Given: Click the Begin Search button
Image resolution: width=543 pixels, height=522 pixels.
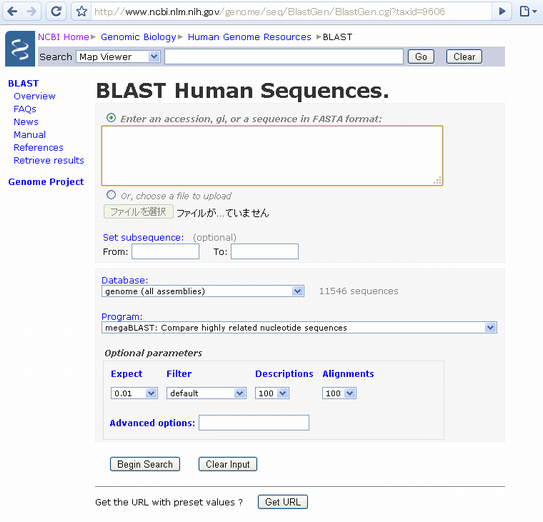Looking at the screenshot, I should tap(145, 464).
